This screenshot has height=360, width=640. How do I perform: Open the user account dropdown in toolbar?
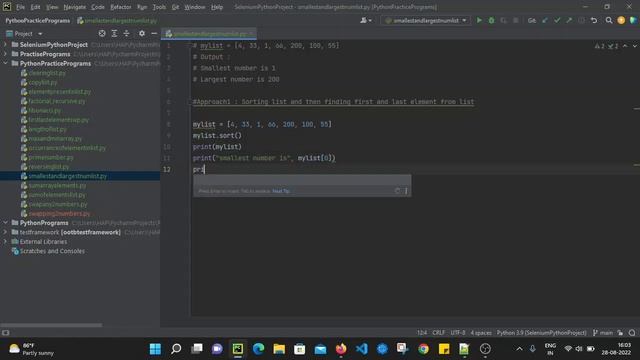point(366,20)
